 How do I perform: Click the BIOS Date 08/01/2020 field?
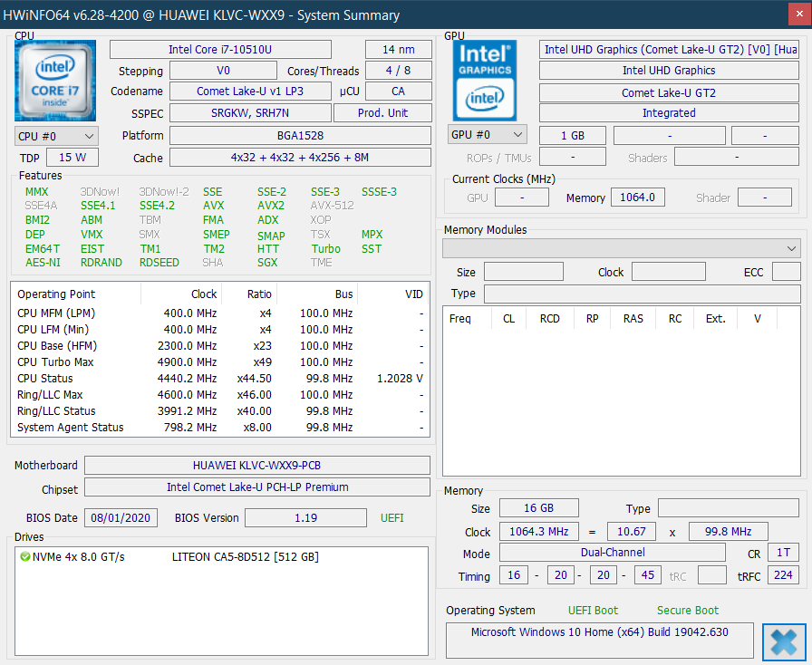click(121, 518)
